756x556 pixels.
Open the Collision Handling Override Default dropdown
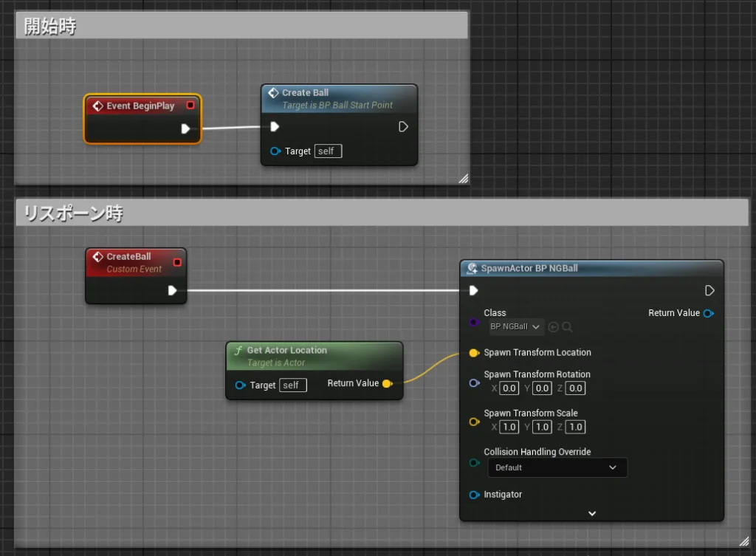click(x=557, y=467)
